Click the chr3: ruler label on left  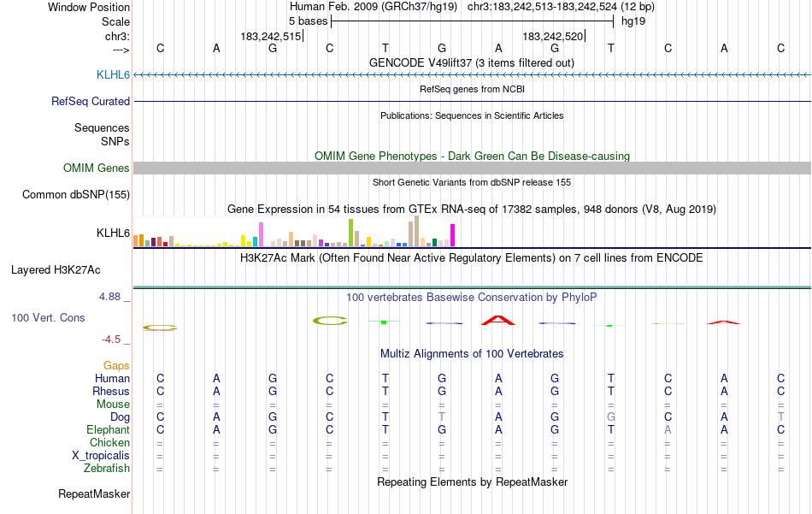click(117, 36)
